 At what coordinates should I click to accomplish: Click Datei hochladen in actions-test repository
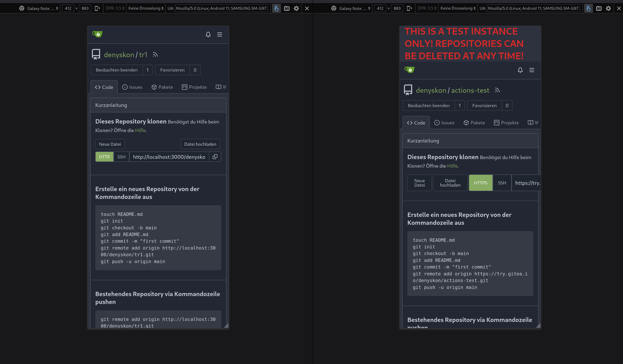pos(450,183)
